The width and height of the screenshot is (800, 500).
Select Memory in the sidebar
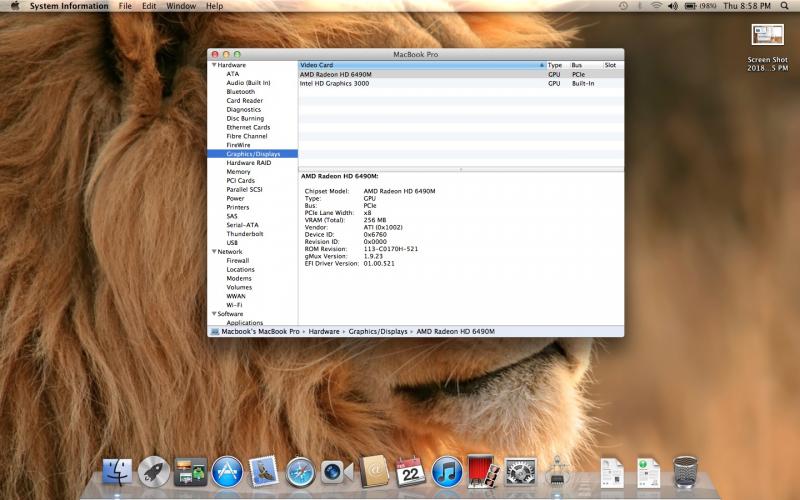click(238, 172)
